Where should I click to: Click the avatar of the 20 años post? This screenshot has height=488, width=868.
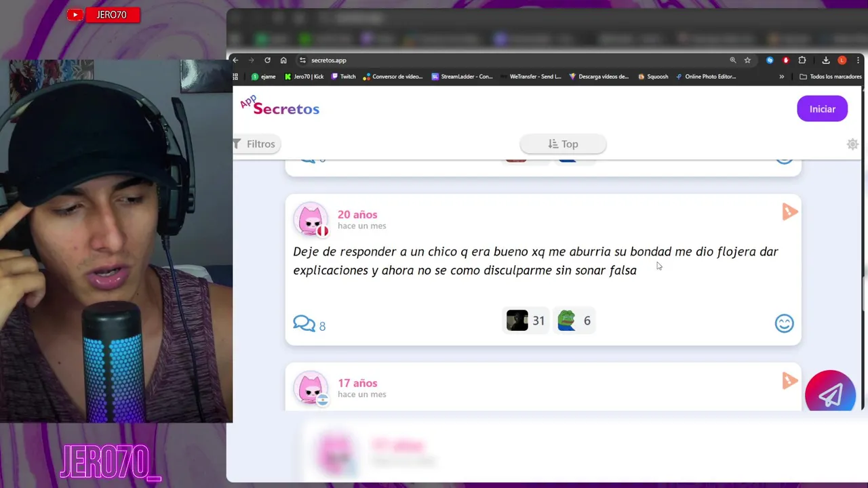coord(311,220)
